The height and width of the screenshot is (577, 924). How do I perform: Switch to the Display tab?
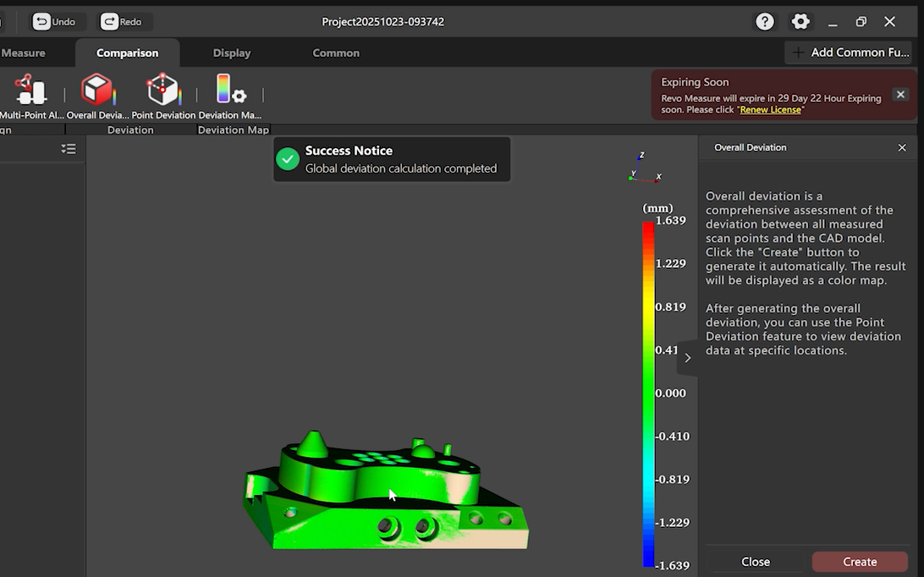[232, 52]
